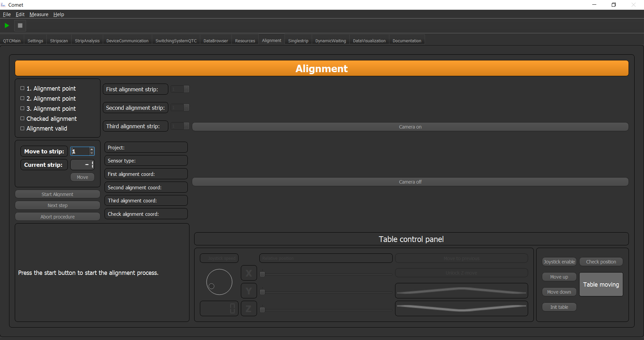Click the Y axis button
The width and height of the screenshot is (644, 340).
249,291
